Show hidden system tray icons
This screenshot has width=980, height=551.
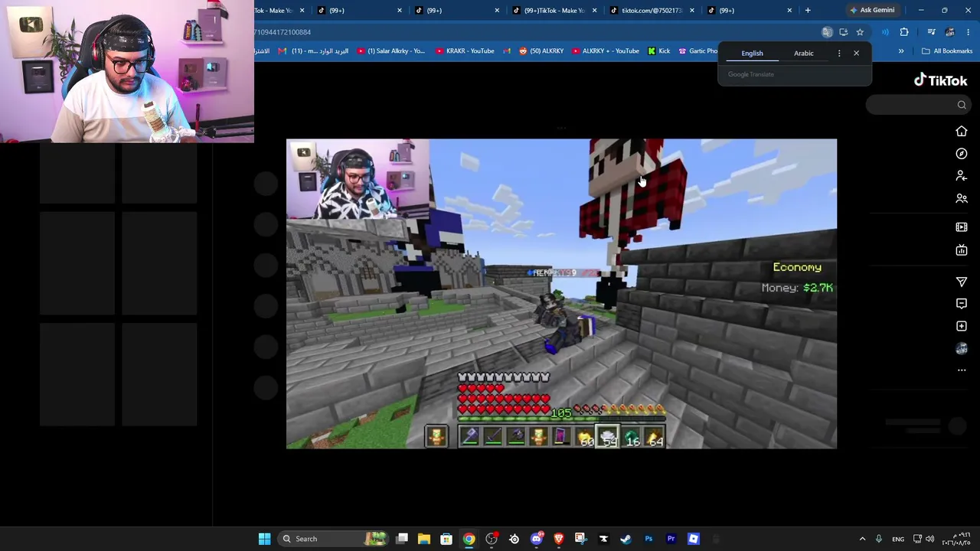[862, 539]
